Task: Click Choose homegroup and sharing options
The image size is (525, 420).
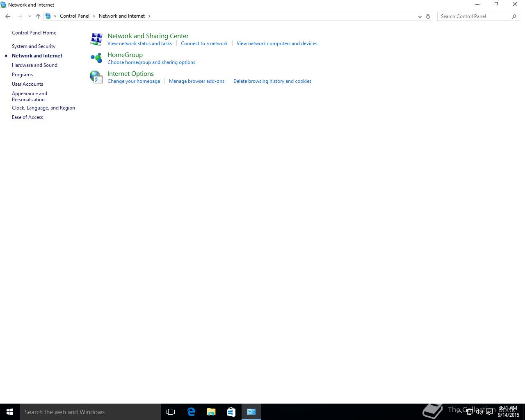Action: click(x=151, y=62)
